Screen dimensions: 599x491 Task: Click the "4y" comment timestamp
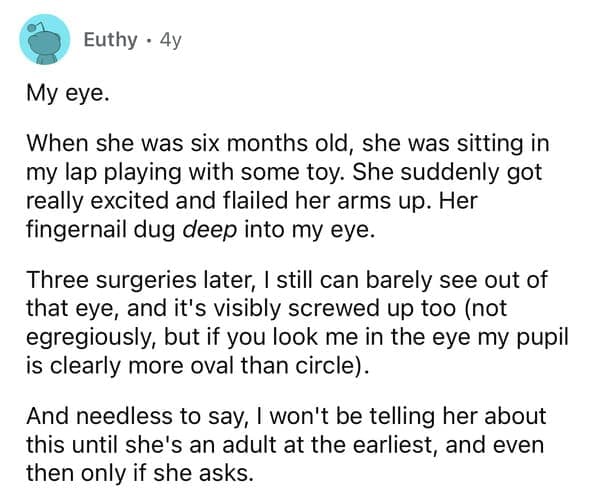coord(170,41)
